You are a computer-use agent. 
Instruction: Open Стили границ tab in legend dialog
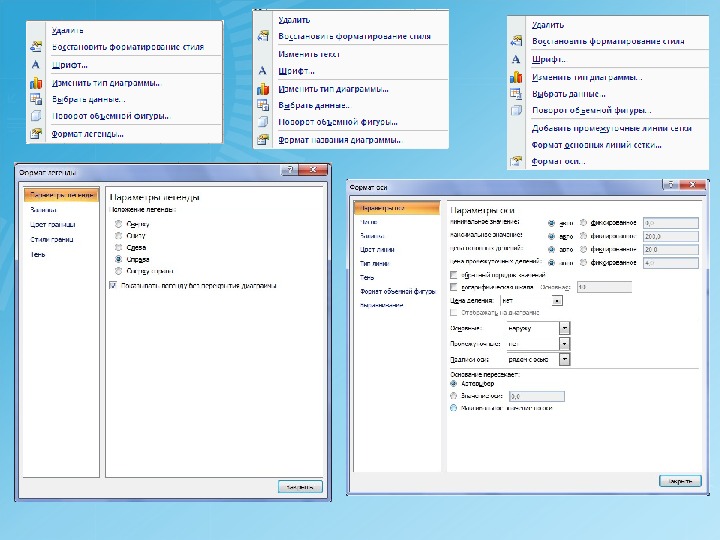coord(52,240)
